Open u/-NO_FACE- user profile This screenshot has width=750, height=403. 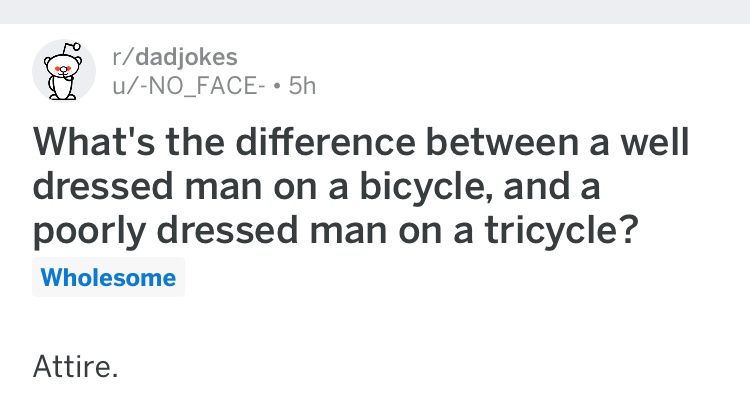click(x=189, y=86)
